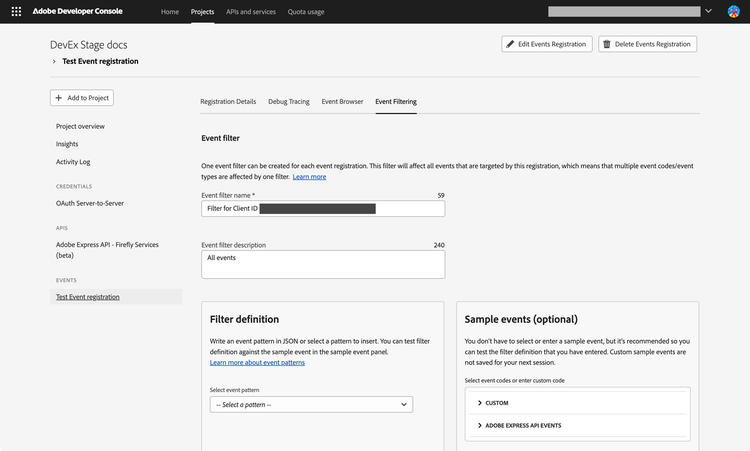Click the Event filter description text area
Screen dimensions: 750x451
[323, 264]
